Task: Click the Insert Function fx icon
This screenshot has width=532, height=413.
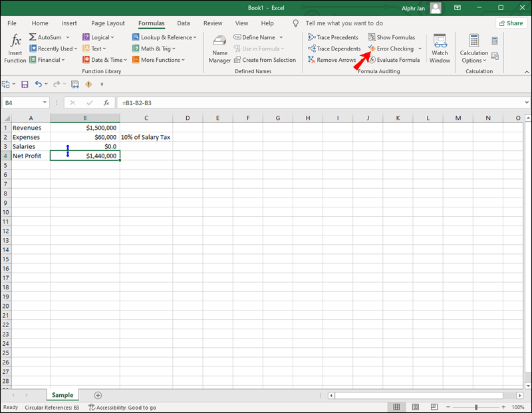Action: tap(15, 41)
